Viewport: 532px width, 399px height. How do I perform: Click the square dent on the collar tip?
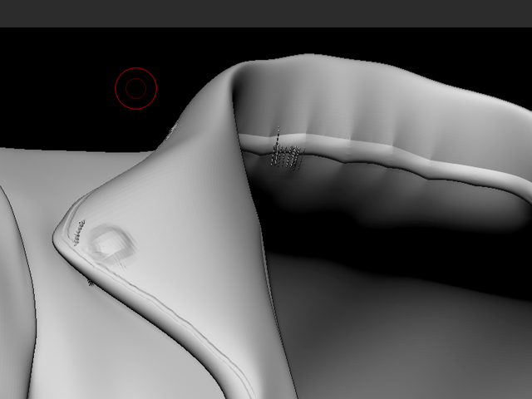(111, 244)
